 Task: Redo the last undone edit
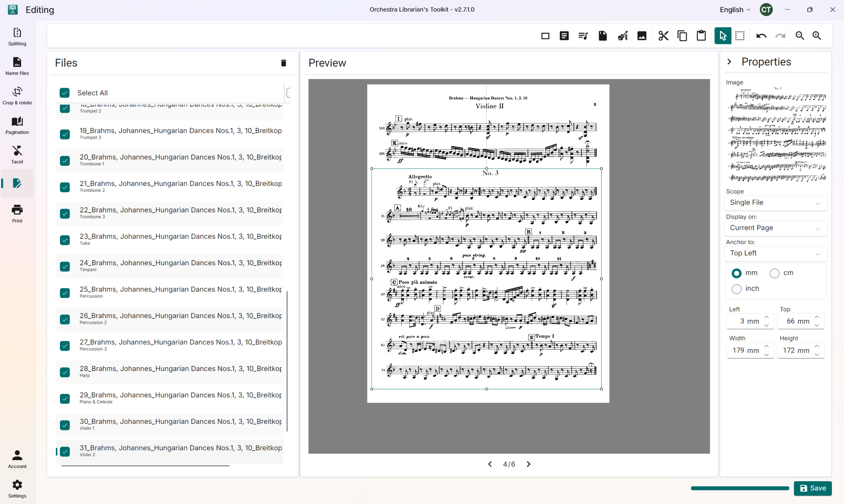[x=780, y=36]
